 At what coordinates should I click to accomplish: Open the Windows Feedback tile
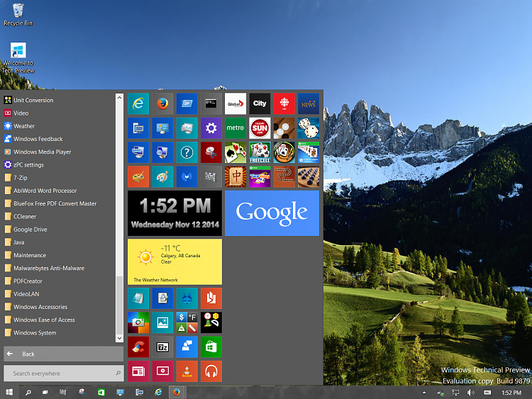tap(187, 347)
